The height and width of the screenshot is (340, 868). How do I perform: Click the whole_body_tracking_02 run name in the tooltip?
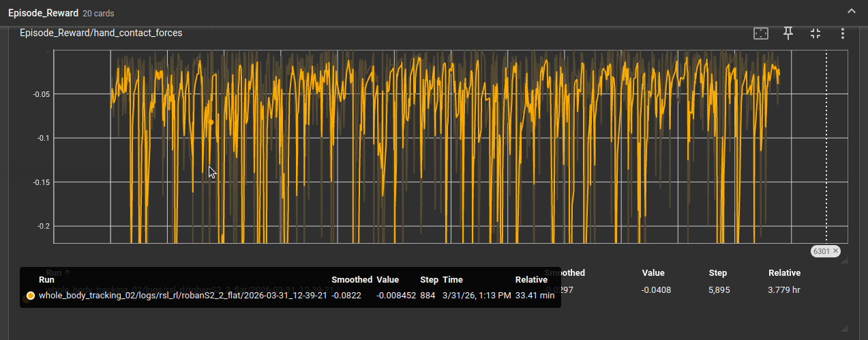[x=184, y=296]
